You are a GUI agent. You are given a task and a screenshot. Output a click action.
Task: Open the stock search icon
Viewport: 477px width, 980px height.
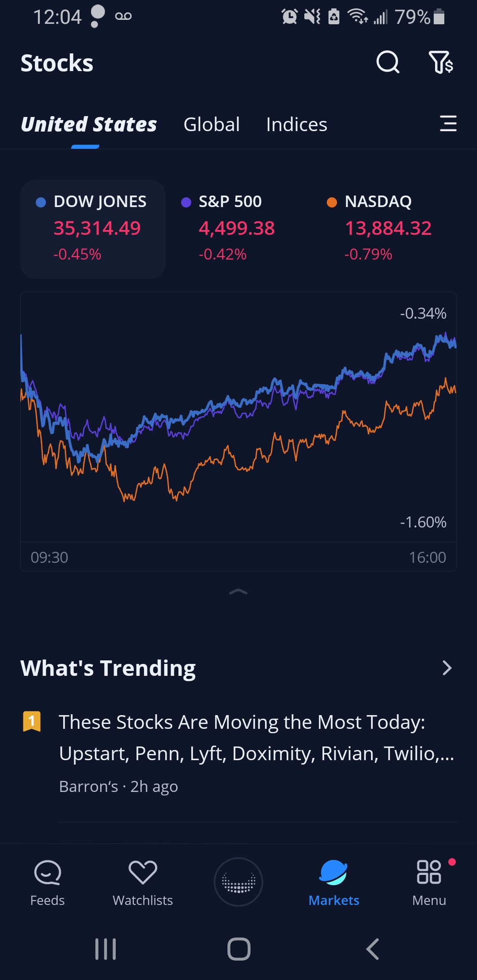click(388, 62)
